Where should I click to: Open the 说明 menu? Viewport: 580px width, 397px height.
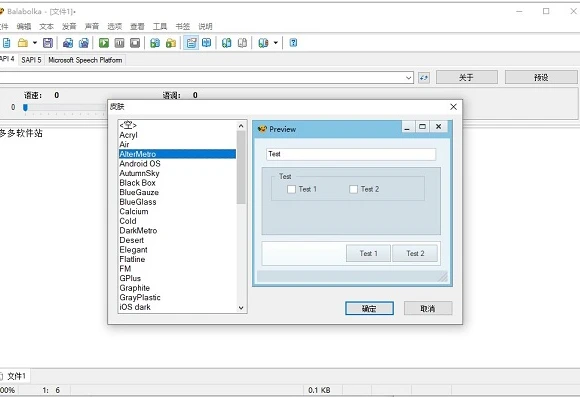click(205, 26)
